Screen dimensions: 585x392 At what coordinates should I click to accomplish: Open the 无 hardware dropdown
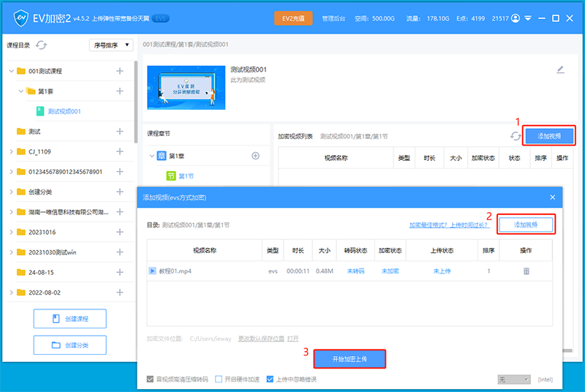coord(514,380)
